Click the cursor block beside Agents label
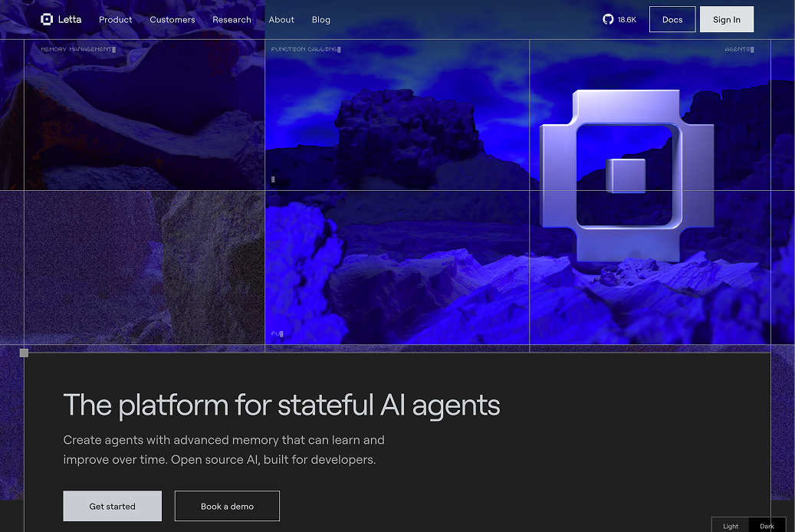The height and width of the screenshot is (532, 795). point(752,49)
